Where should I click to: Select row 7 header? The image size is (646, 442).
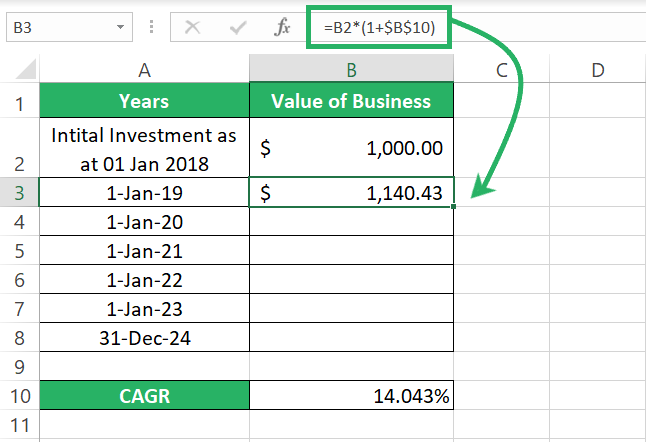point(19,308)
